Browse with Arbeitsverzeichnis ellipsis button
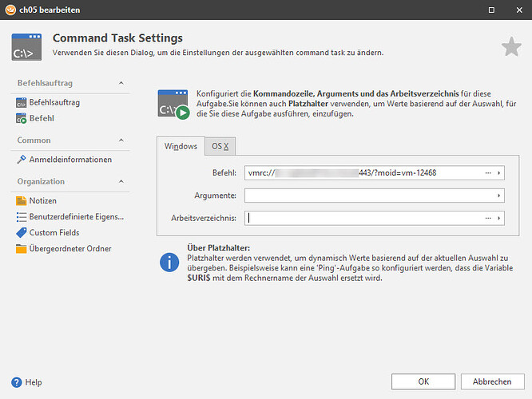This screenshot has height=399, width=532. click(487, 218)
